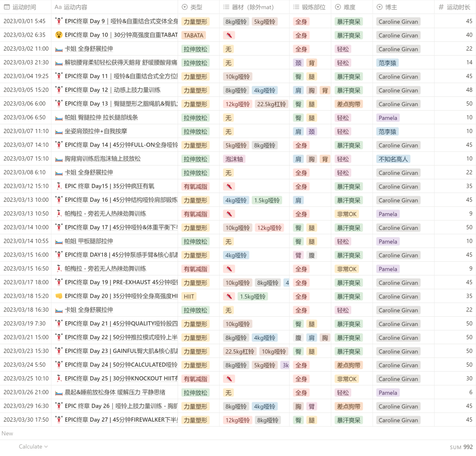The image size is (476, 456).
Task: Select the duration cell showing 48
Action: (455, 90)
